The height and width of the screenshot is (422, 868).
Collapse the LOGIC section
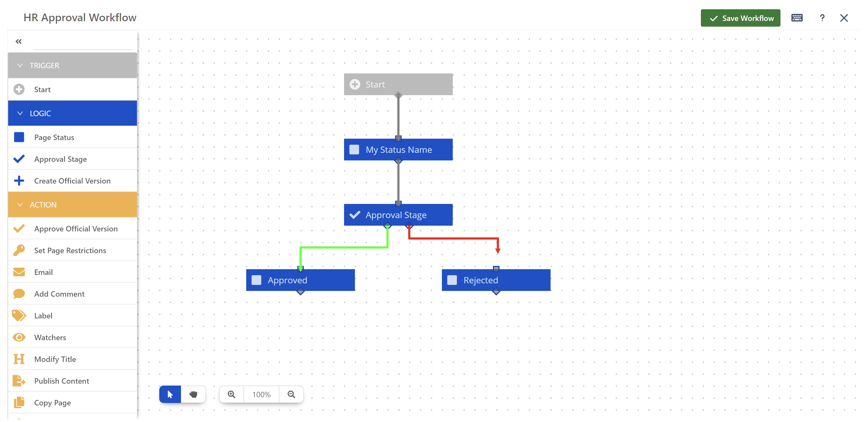point(20,113)
